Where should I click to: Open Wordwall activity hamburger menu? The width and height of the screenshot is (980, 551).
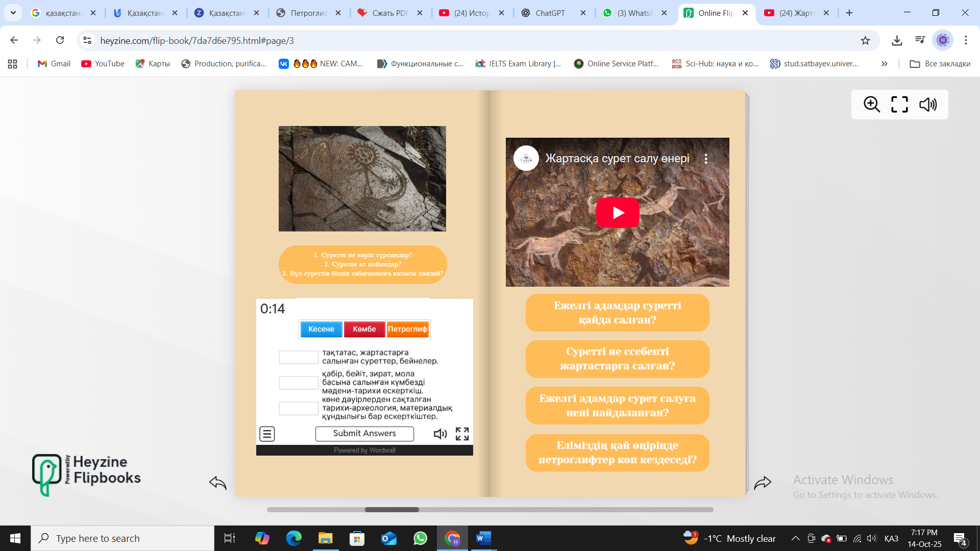click(267, 434)
